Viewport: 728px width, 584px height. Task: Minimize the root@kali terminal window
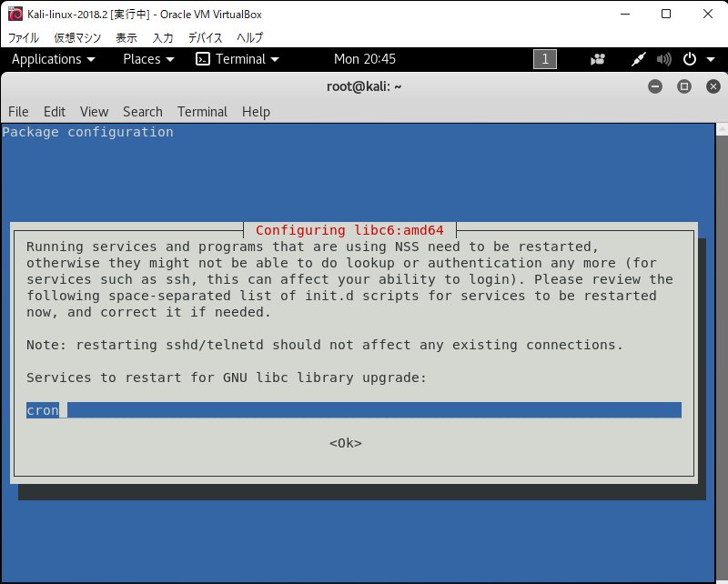pyautogui.click(x=655, y=86)
